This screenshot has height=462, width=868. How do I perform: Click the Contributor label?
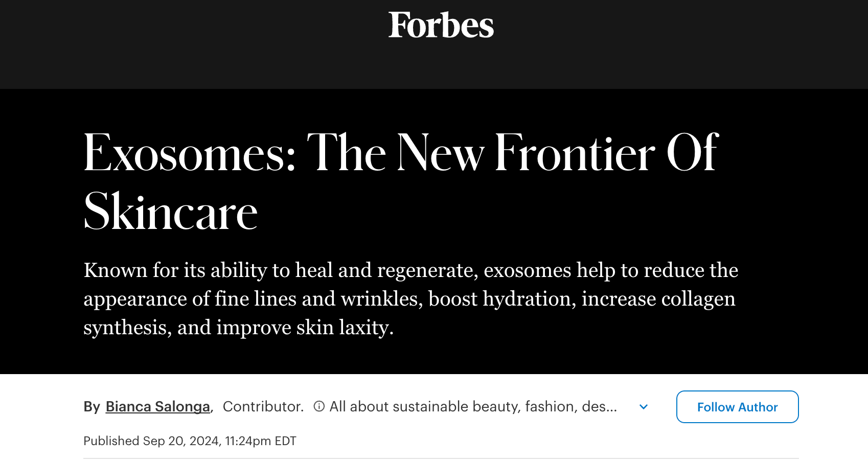pos(263,406)
